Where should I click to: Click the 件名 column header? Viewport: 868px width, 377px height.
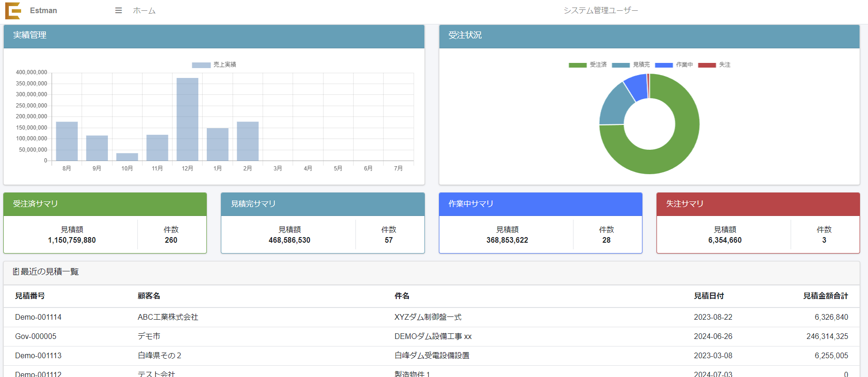[x=402, y=296]
